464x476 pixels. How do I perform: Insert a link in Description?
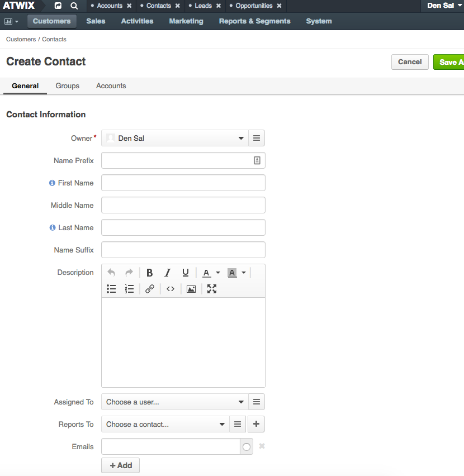(x=150, y=289)
